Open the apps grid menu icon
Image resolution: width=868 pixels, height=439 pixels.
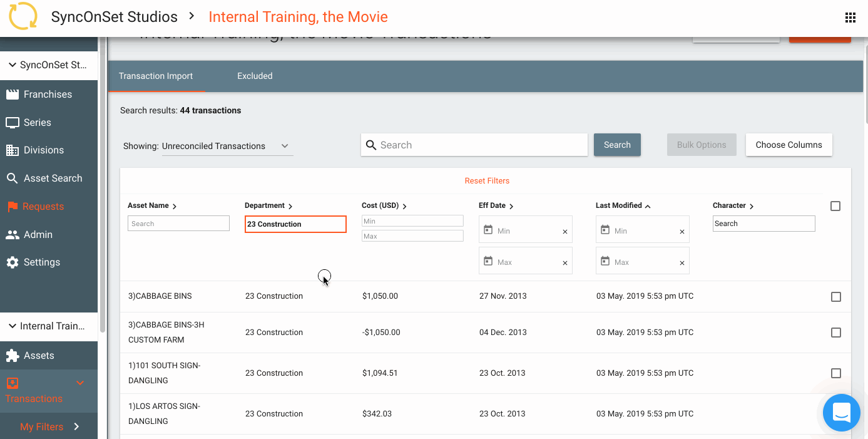850,18
